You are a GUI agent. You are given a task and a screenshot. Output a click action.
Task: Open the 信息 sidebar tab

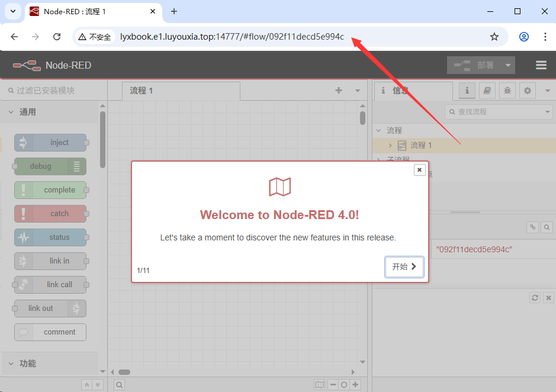coord(413,91)
